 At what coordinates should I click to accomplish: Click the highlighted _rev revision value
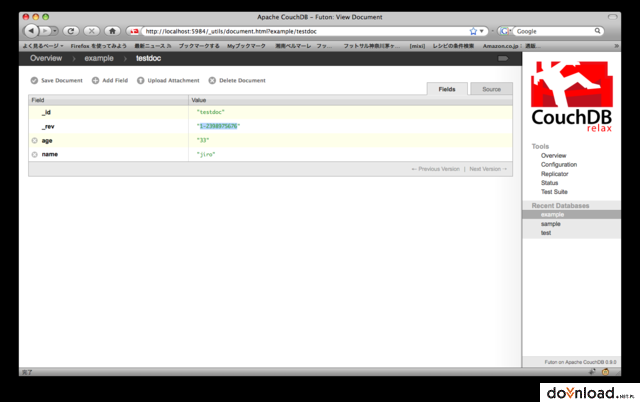218,126
